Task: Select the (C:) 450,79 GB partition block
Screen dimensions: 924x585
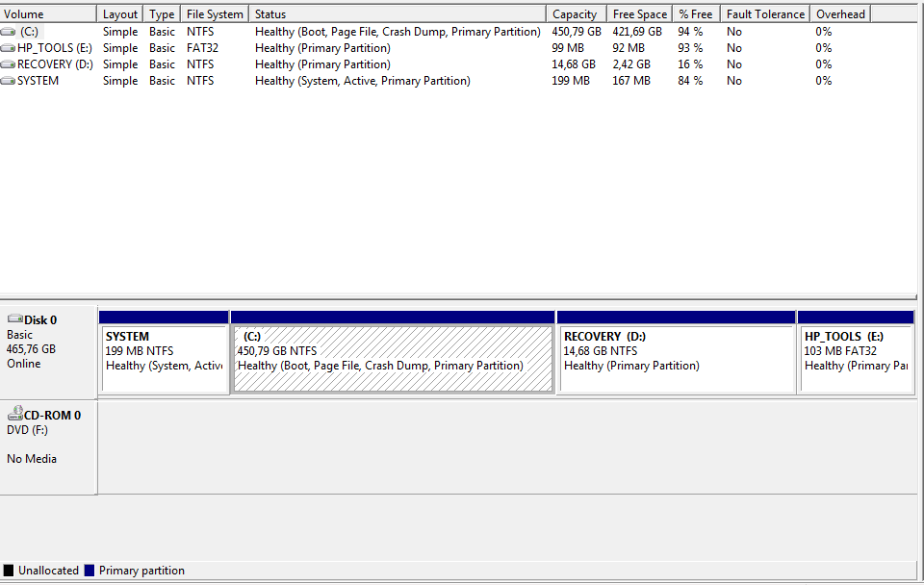Action: click(x=393, y=359)
